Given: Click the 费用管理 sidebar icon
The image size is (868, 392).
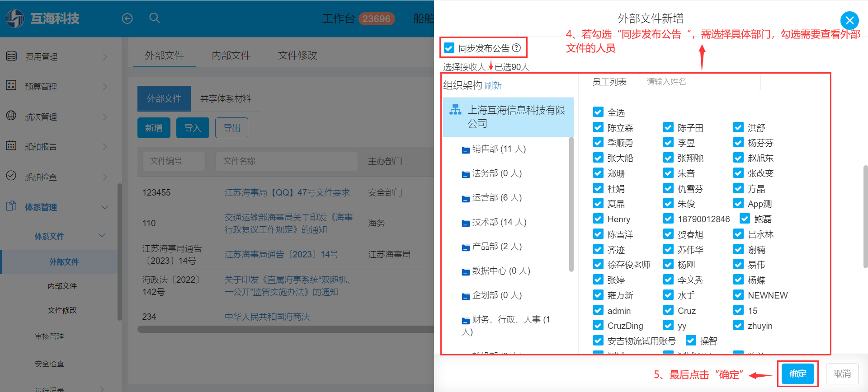Looking at the screenshot, I should pos(11,56).
